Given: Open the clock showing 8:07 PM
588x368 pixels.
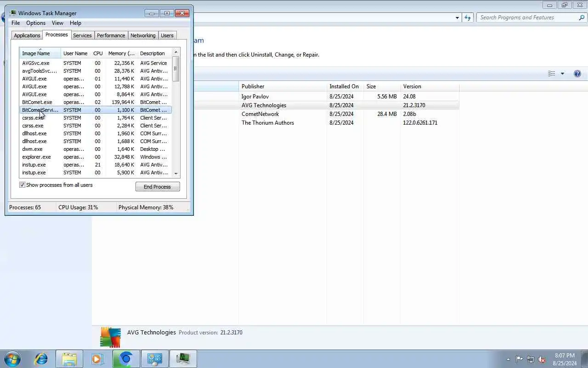Looking at the screenshot, I should [x=565, y=359].
